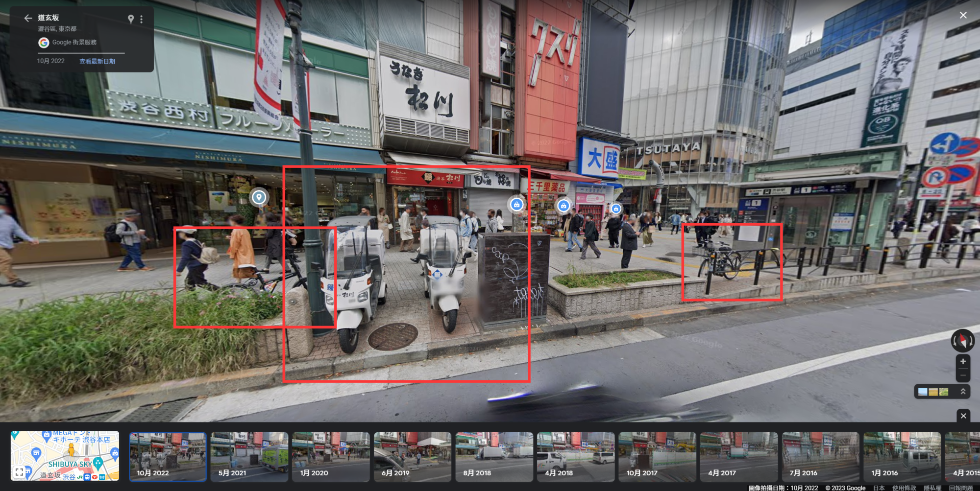980x491 pixels.
Task: Click the 道玄坂 title text
Action: [49, 18]
